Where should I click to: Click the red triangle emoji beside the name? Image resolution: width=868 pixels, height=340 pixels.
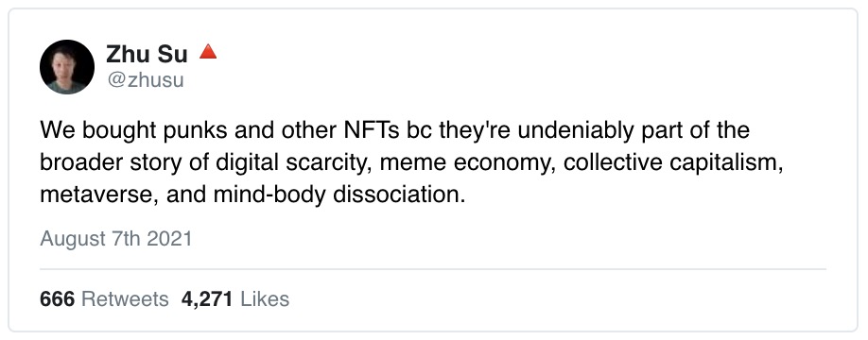[208, 52]
